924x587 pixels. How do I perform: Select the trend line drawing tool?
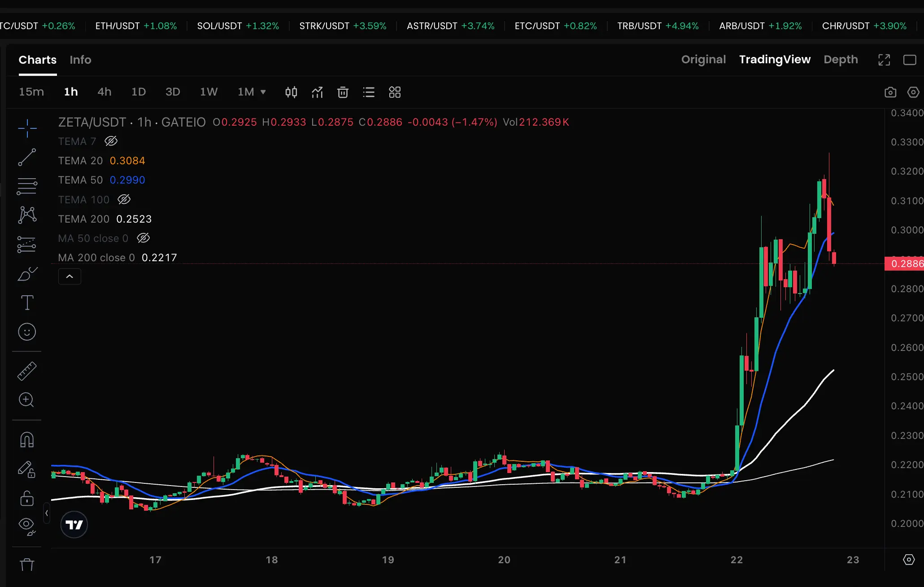pos(27,157)
